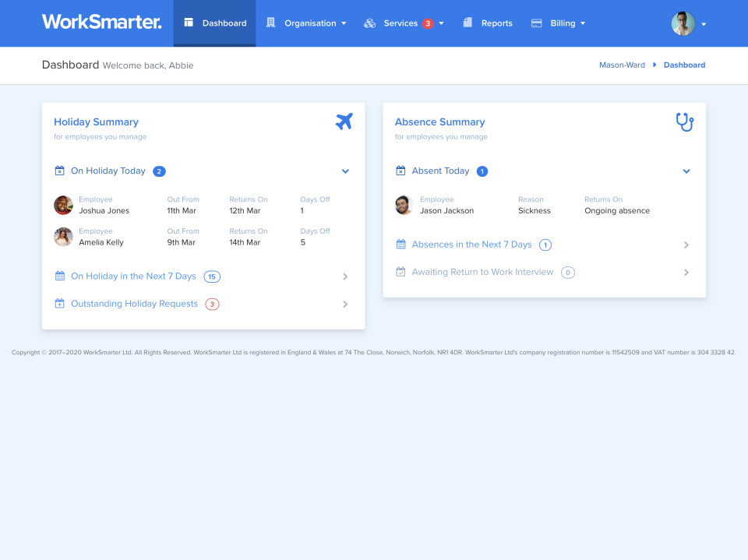Open the Services dropdown menu
This screenshot has height=560, width=748.
click(440, 23)
